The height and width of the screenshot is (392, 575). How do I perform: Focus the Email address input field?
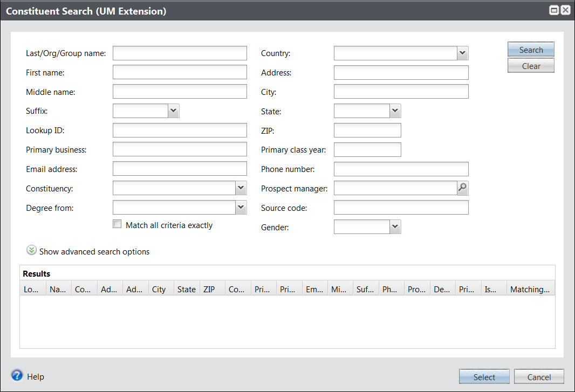coord(180,169)
